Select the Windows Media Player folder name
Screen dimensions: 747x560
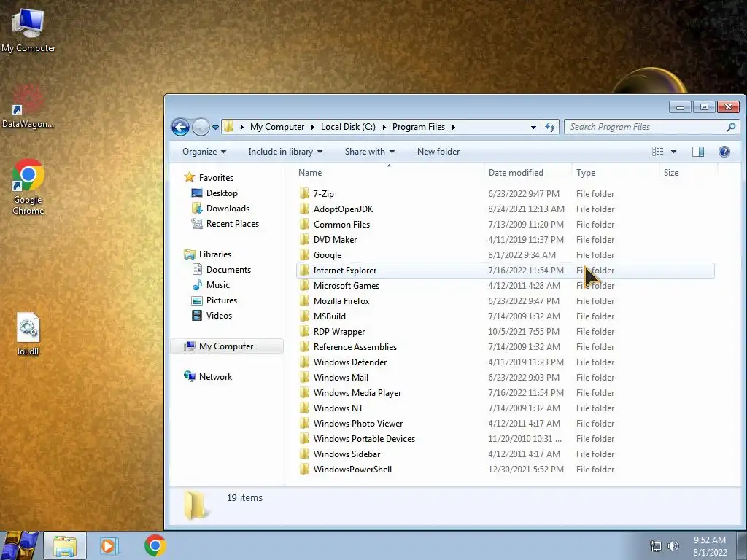click(x=357, y=393)
